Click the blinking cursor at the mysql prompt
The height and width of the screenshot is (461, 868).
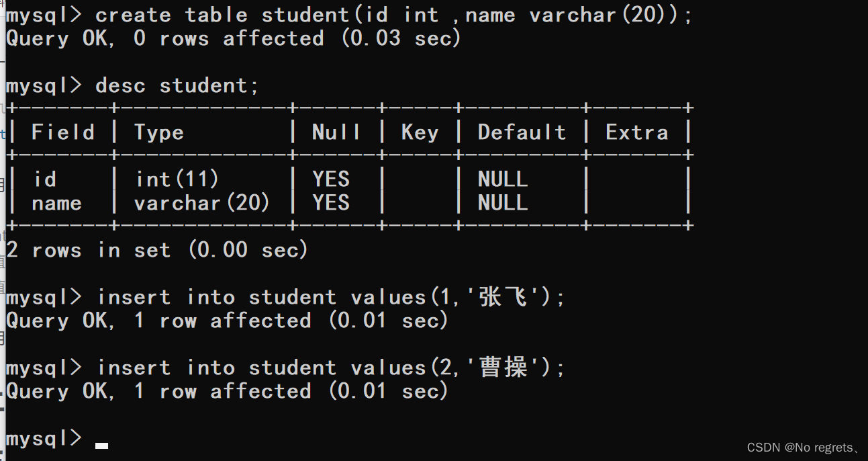(x=101, y=445)
